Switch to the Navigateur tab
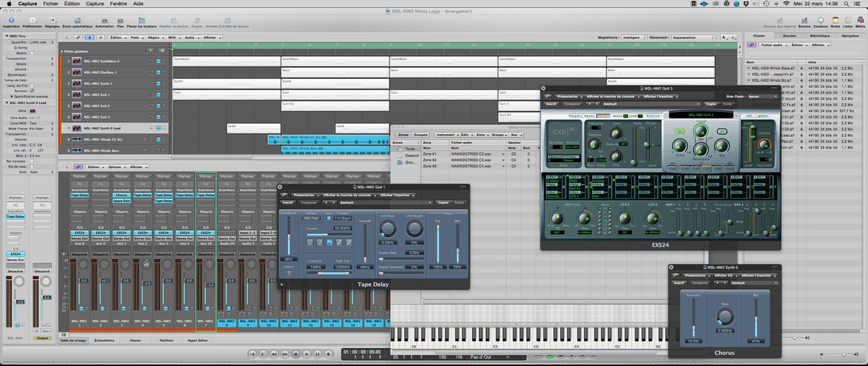This screenshot has width=868, height=366. pyautogui.click(x=850, y=36)
